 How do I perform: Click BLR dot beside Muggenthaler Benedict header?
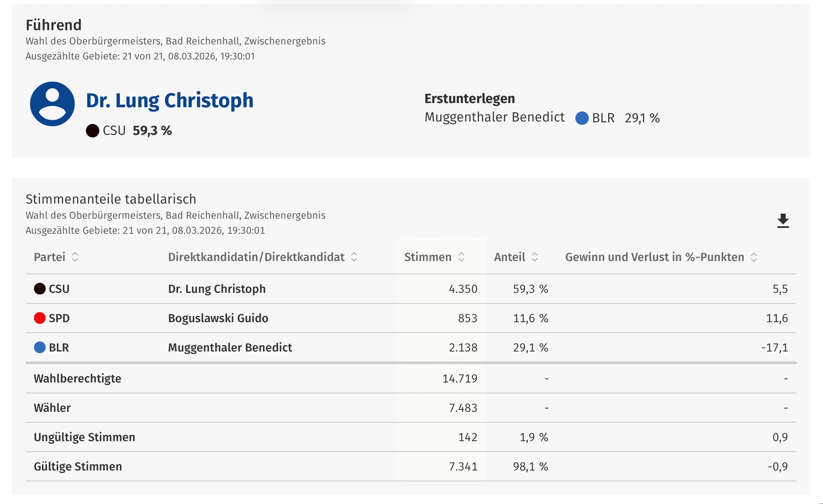[x=582, y=118]
